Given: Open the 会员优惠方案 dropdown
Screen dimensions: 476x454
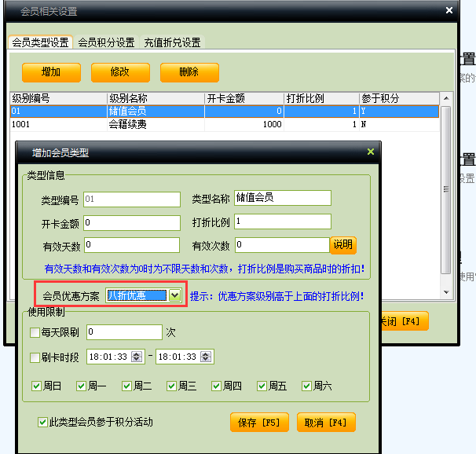Looking at the screenshot, I should 174,295.
